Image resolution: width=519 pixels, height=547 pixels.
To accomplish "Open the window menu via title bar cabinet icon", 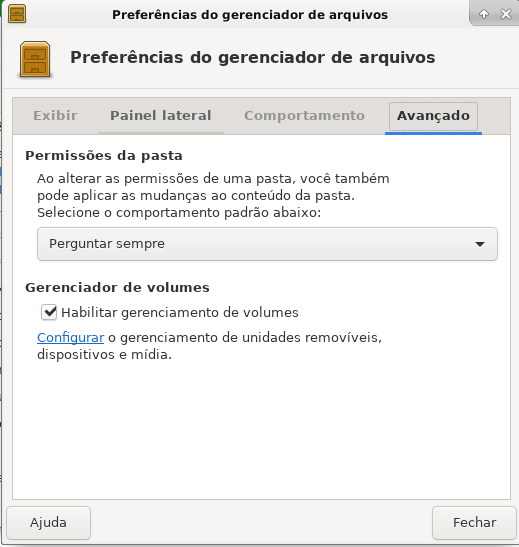I will (x=17, y=14).
